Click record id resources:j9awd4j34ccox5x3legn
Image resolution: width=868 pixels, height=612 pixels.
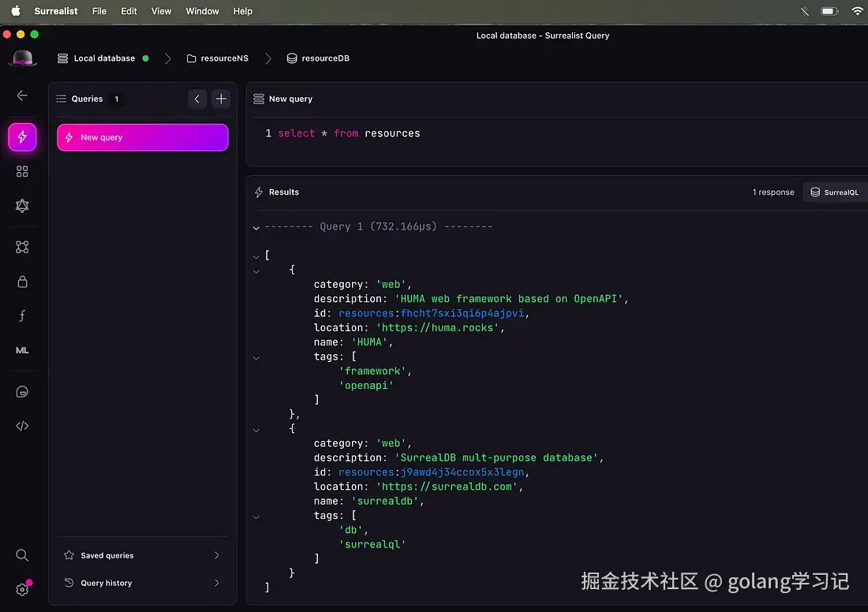click(x=431, y=472)
